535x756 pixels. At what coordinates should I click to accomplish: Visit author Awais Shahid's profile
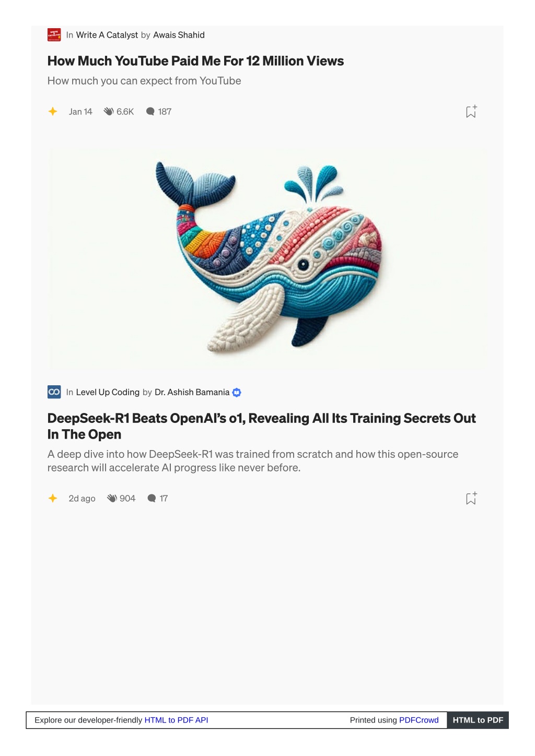coord(179,35)
